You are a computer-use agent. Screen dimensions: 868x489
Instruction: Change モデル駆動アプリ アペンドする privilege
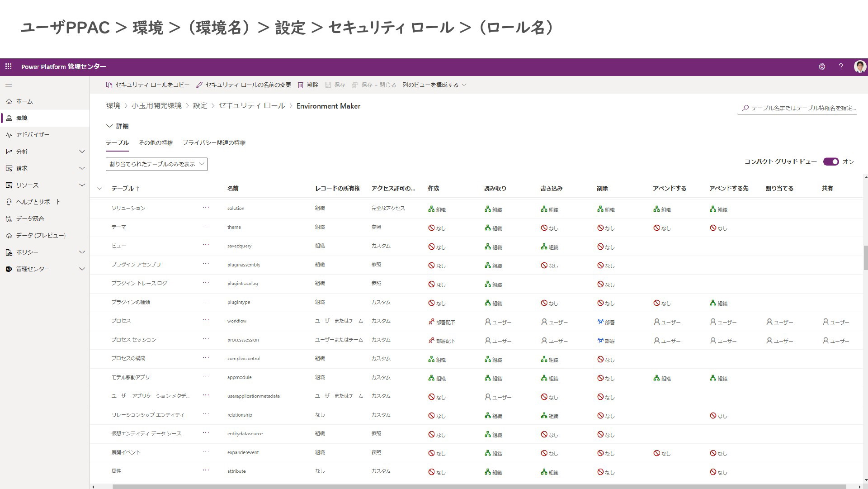click(662, 378)
